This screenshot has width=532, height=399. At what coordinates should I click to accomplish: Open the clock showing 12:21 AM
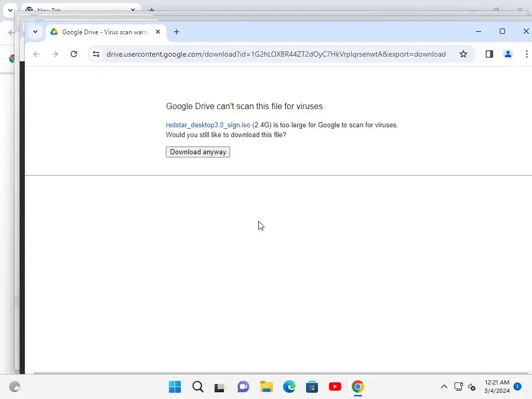tap(497, 387)
